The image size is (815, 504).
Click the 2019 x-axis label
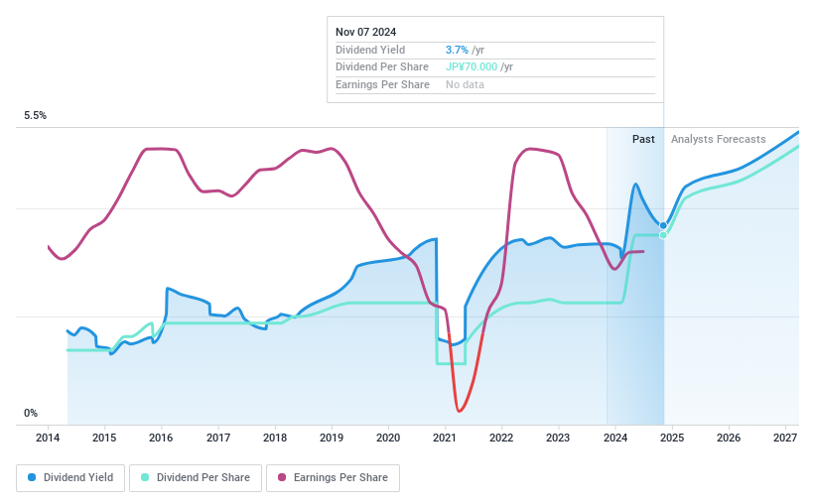pyautogui.click(x=332, y=438)
